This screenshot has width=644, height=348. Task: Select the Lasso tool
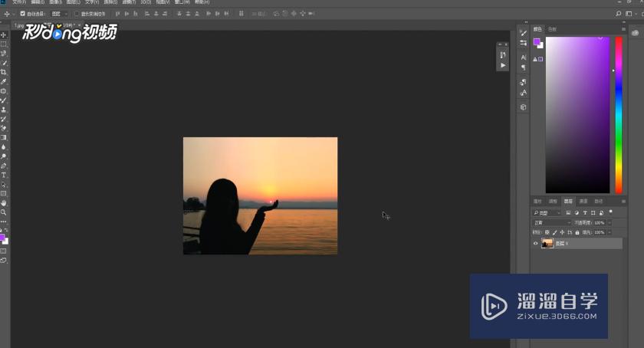4,54
